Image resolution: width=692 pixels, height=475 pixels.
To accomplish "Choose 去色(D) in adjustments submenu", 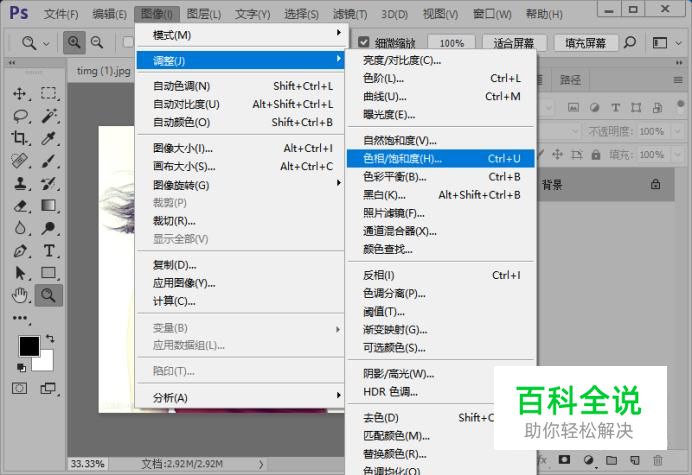I will [419, 417].
